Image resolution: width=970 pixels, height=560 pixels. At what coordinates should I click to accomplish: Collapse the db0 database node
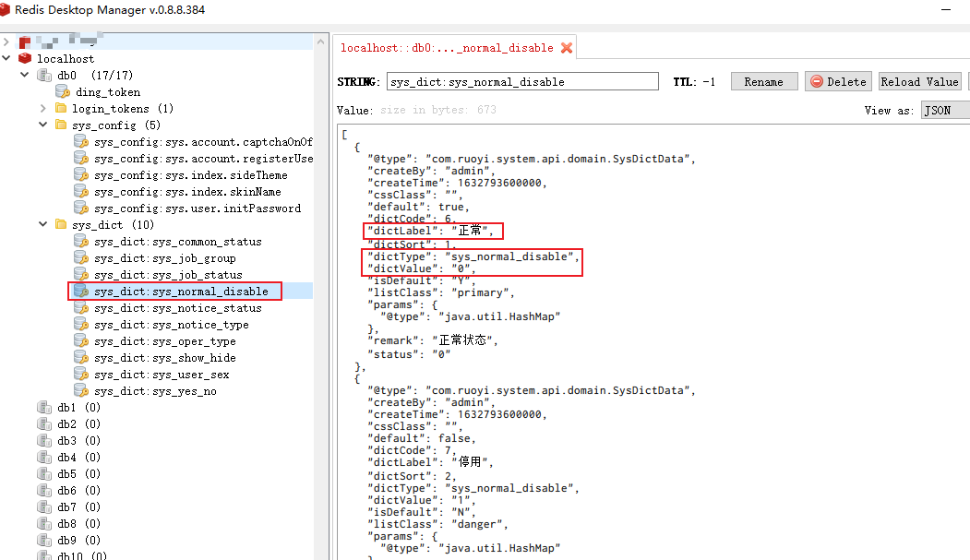coord(25,75)
